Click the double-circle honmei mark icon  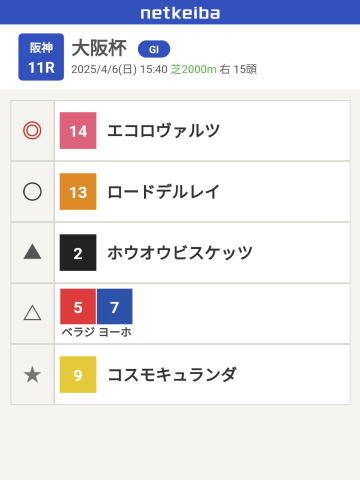coord(32,130)
